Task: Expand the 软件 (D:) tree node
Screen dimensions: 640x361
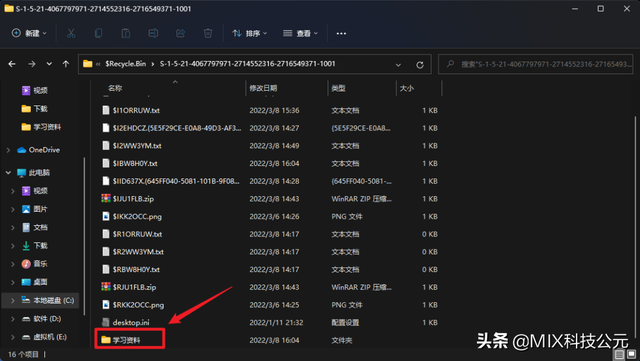Action: click(x=13, y=319)
